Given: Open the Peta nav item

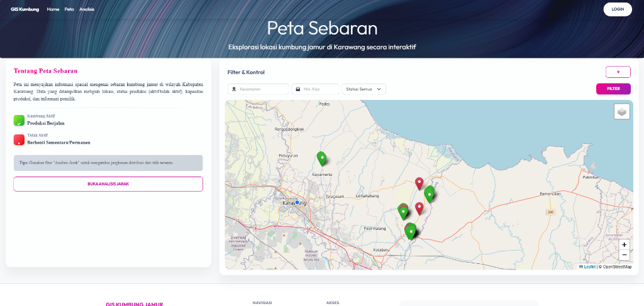Looking at the screenshot, I should (x=69, y=9).
